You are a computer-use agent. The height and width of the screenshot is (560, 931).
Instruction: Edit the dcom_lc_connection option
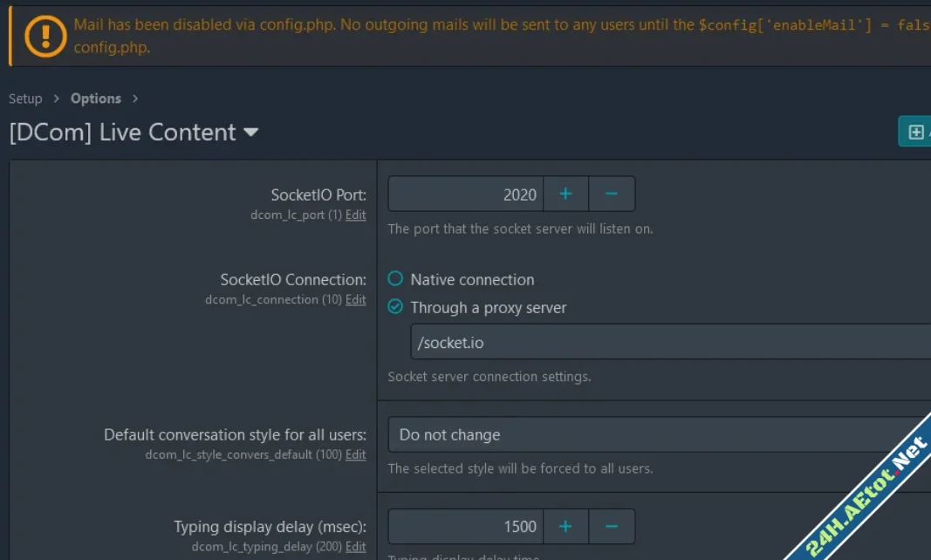(x=356, y=299)
